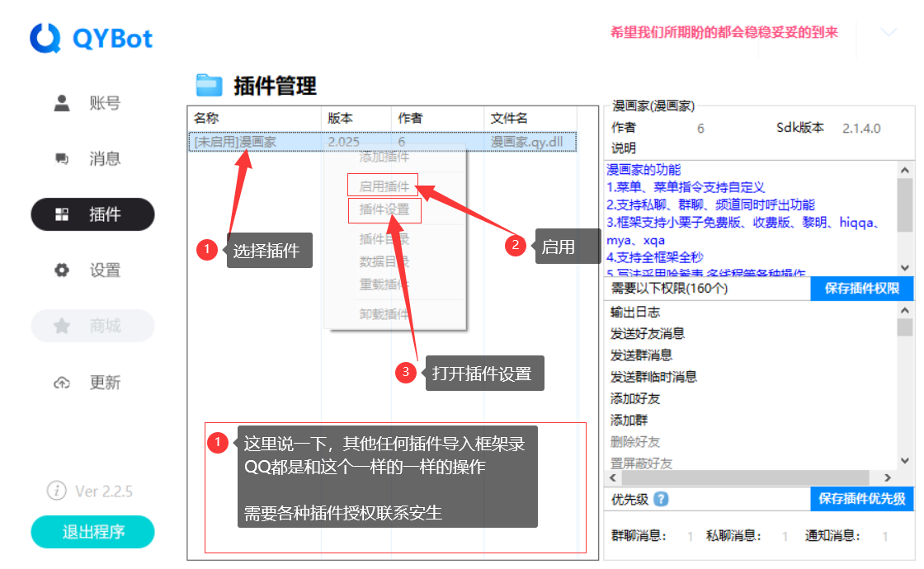924x569 pixels.
Task: Click the 更新 update cloud icon
Action: click(x=62, y=383)
